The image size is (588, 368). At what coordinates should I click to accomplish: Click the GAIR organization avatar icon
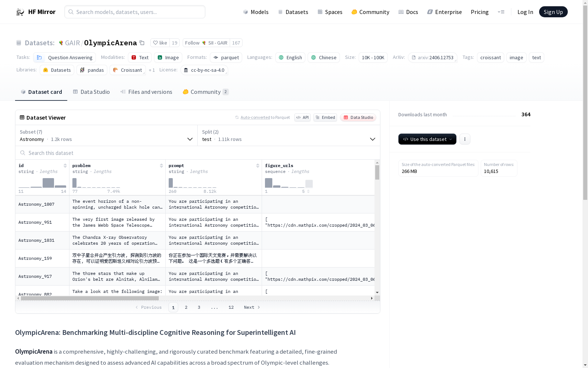(61, 43)
